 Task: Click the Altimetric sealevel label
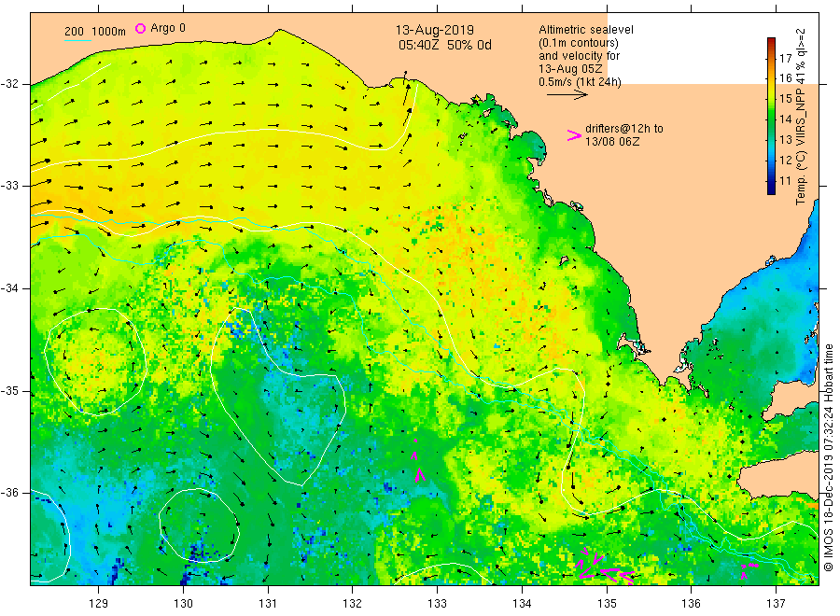click(586, 30)
